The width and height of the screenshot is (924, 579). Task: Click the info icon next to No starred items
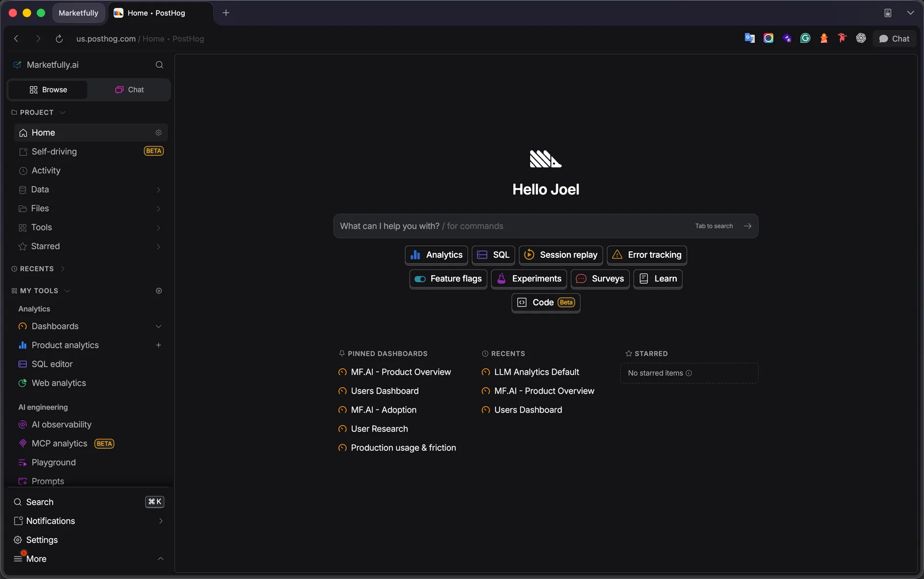point(689,373)
